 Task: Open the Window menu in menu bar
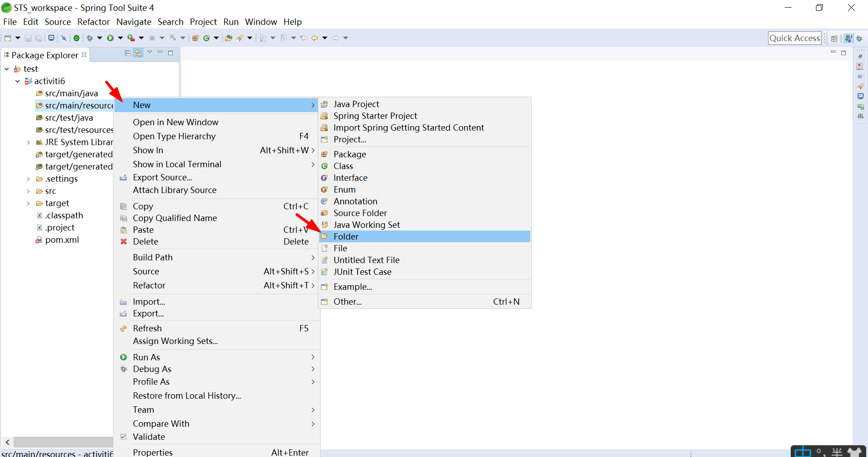point(261,22)
